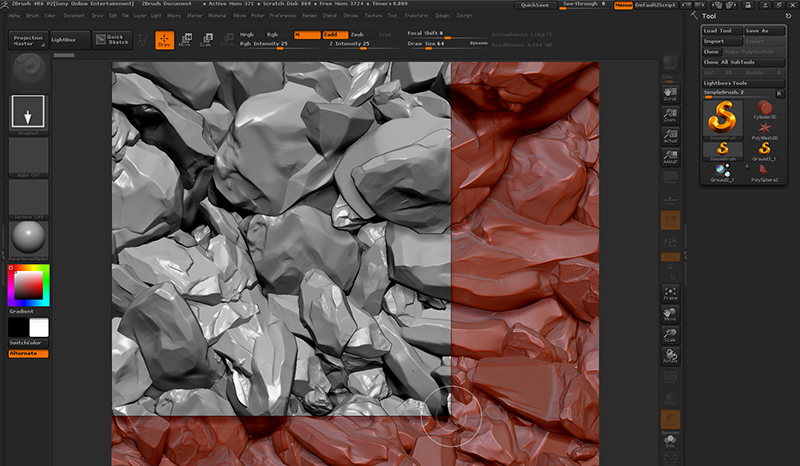Screen dimensions: 800x466
Task: Open the Material menu
Action: coord(217,16)
